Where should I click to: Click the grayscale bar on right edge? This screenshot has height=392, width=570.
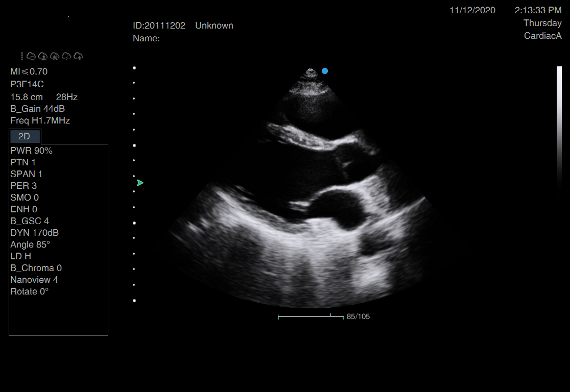(x=559, y=128)
